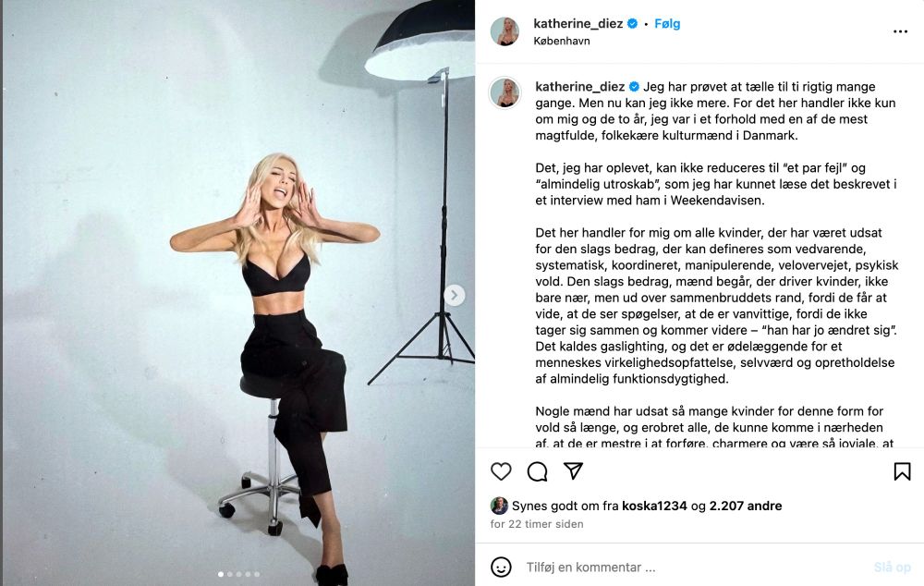
Task: Click small avatar next to likes count
Action: coord(499,506)
